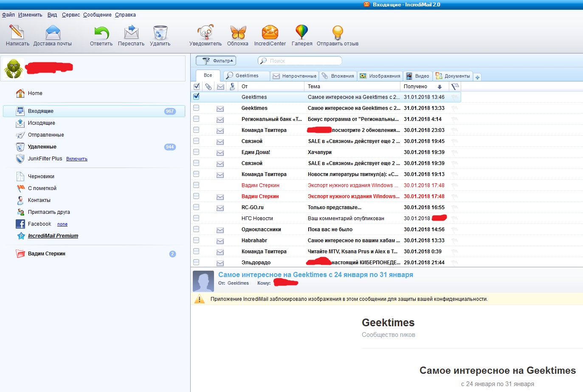The image size is (583, 392).
Task: Open the Сообщение menu
Action: [x=97, y=15]
